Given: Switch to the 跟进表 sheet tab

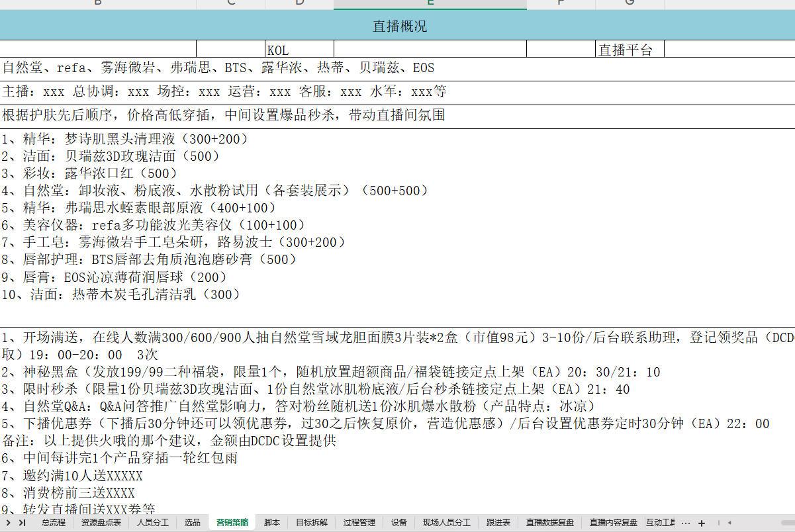Looking at the screenshot, I should (x=498, y=523).
